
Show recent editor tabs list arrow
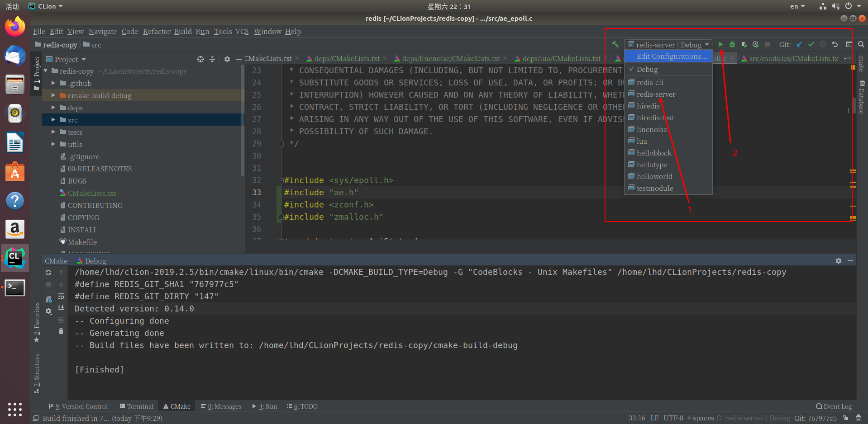[x=848, y=59]
